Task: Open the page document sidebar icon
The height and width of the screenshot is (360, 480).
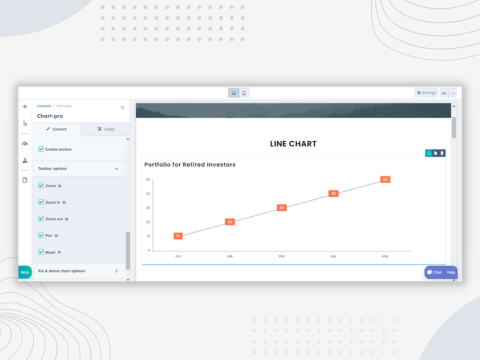Action: (25, 180)
